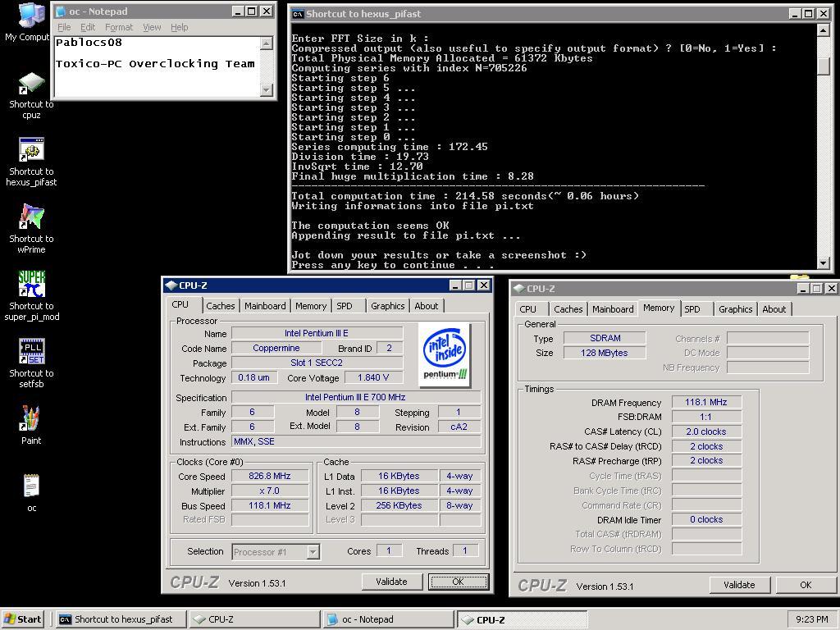Switch to Graphics tab in right CPU-Z
The height and width of the screenshot is (630, 840).
[x=736, y=309]
